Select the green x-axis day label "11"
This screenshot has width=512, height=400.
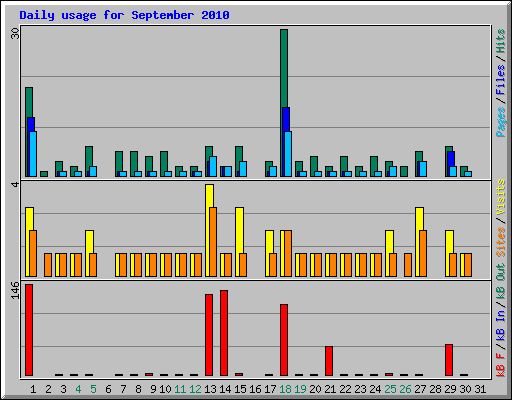click(x=180, y=389)
